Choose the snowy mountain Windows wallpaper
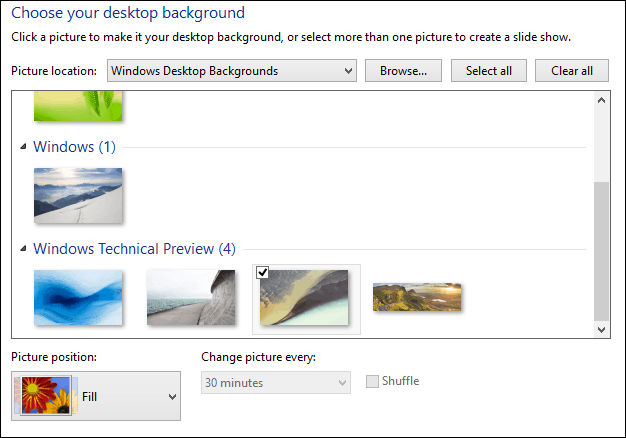Image resolution: width=626 pixels, height=438 pixels. pos(78,195)
